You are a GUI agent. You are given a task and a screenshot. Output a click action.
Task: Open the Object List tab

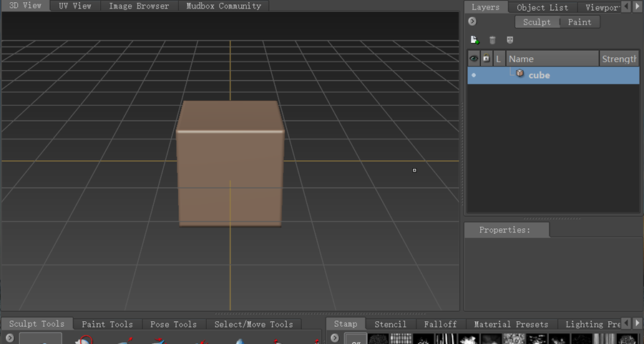pos(542,7)
